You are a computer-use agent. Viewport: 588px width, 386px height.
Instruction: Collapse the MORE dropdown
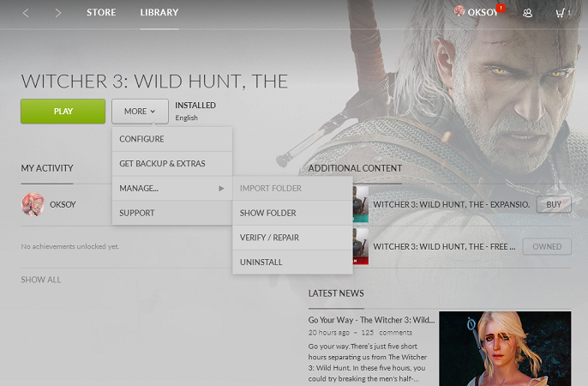click(x=140, y=112)
